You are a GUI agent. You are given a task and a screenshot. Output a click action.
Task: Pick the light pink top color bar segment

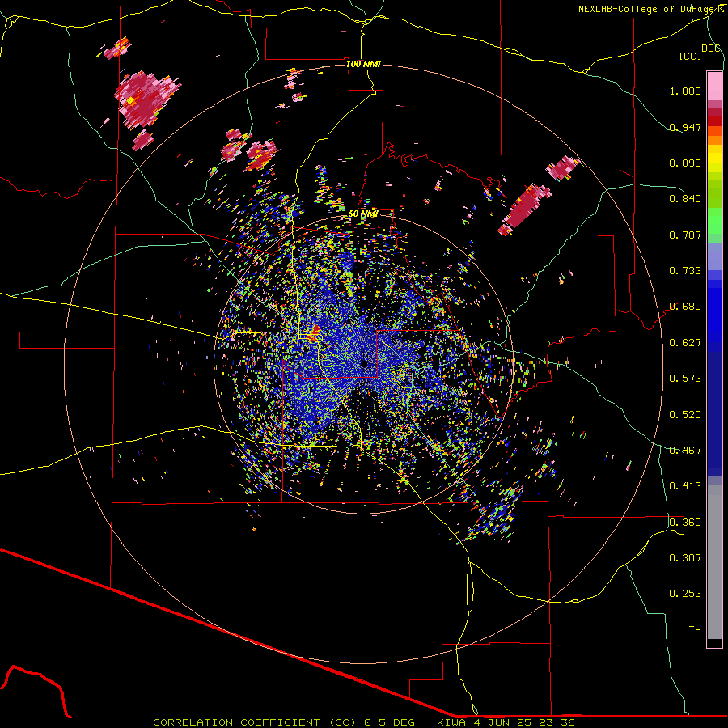(x=714, y=87)
